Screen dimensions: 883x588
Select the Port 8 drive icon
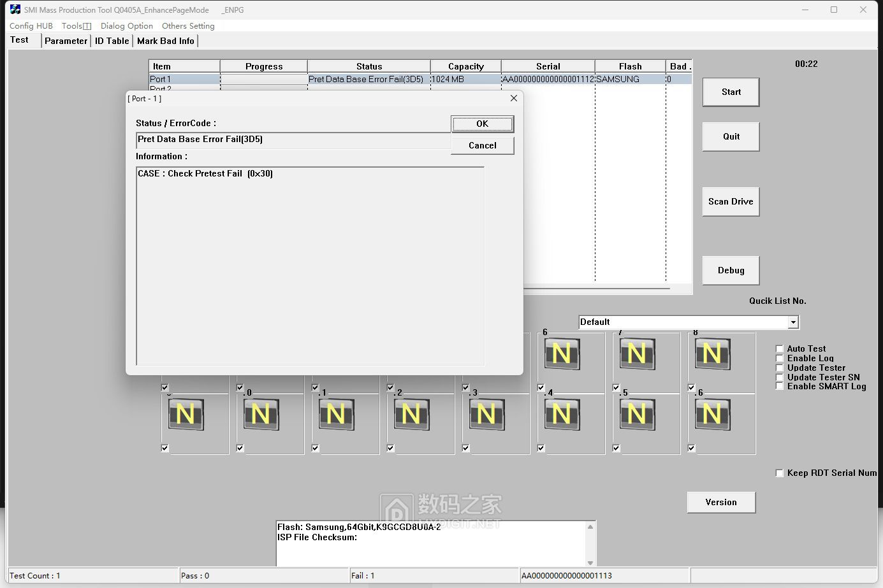(711, 354)
